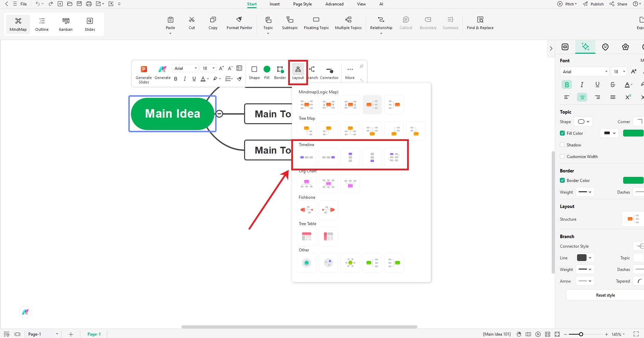Screen dimensions: 644x338
Task: Open the AI style tab in right panel
Action: 585,47
